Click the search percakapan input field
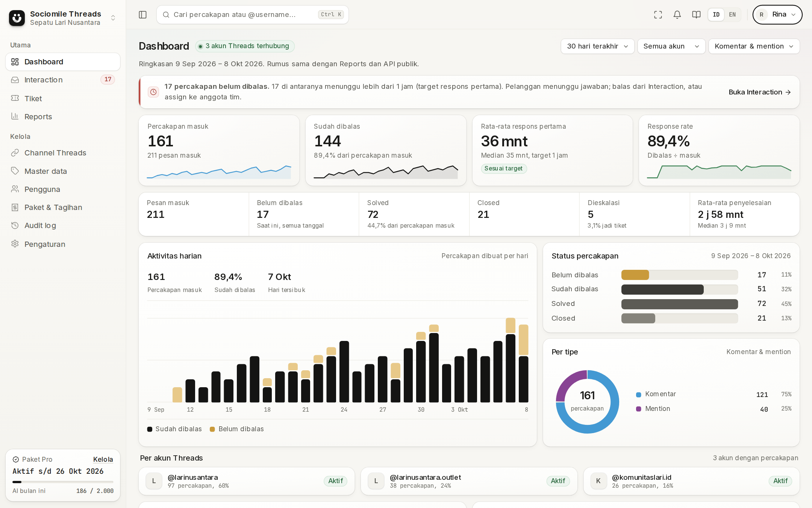 [x=252, y=15]
